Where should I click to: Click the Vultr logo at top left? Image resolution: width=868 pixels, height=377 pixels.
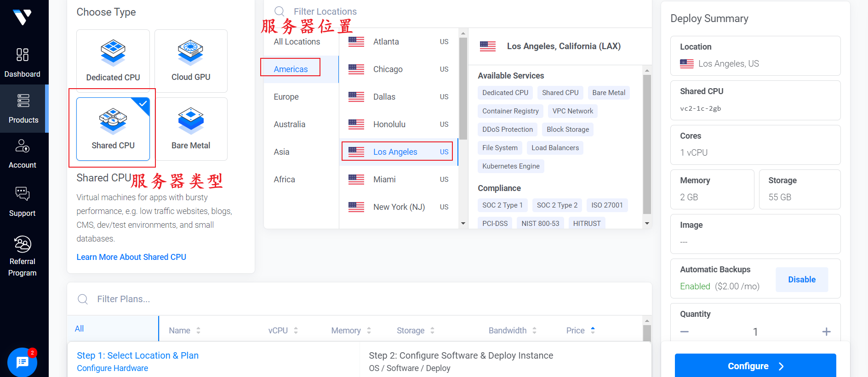(22, 17)
